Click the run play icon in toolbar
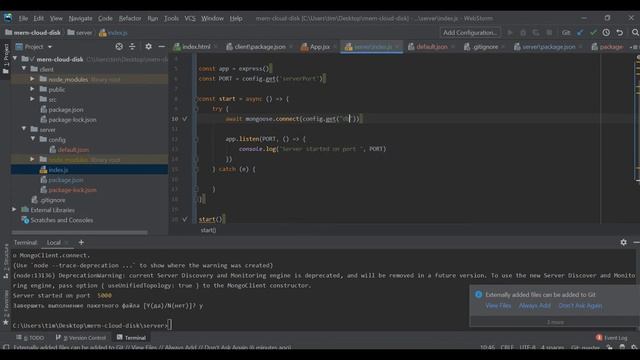 tap(510, 33)
